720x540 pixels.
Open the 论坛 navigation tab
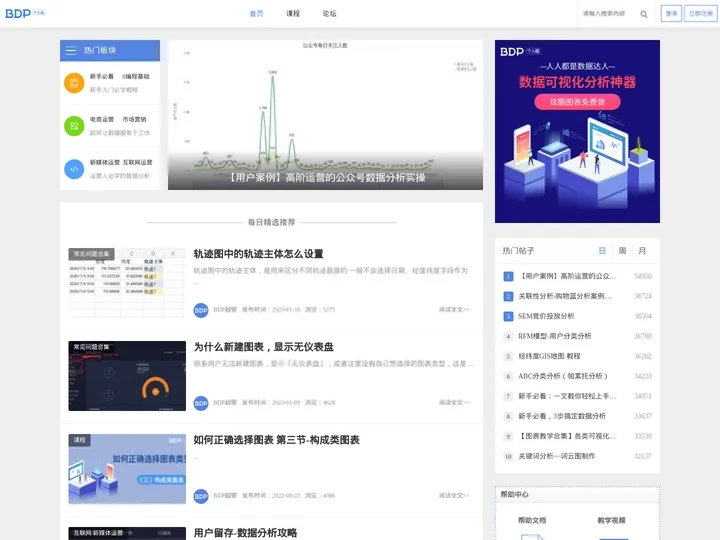(x=329, y=14)
